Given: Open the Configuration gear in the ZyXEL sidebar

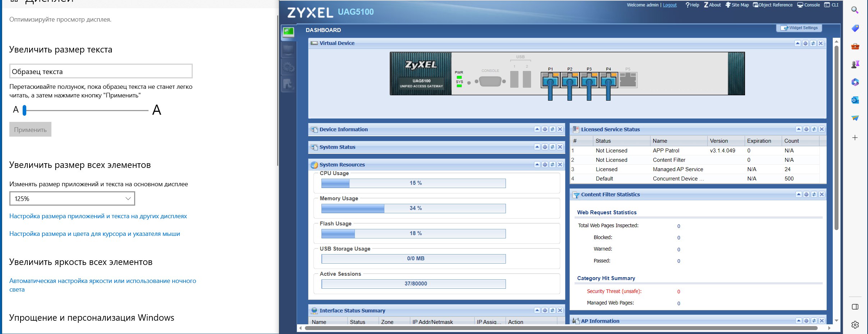Looking at the screenshot, I should [x=288, y=67].
